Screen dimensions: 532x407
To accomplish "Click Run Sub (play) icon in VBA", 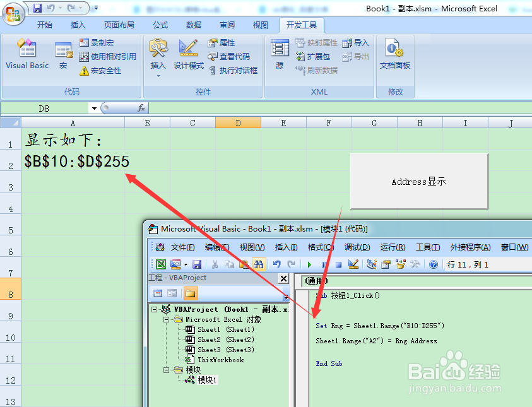I will pyautogui.click(x=309, y=264).
